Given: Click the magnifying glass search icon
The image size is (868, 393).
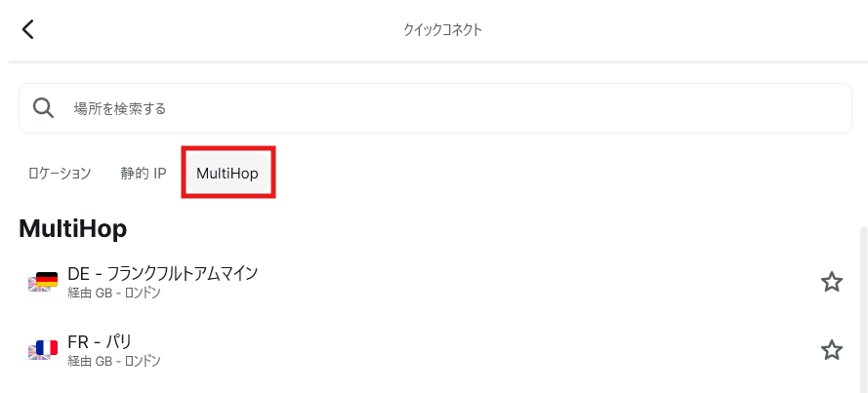Looking at the screenshot, I should click(43, 107).
